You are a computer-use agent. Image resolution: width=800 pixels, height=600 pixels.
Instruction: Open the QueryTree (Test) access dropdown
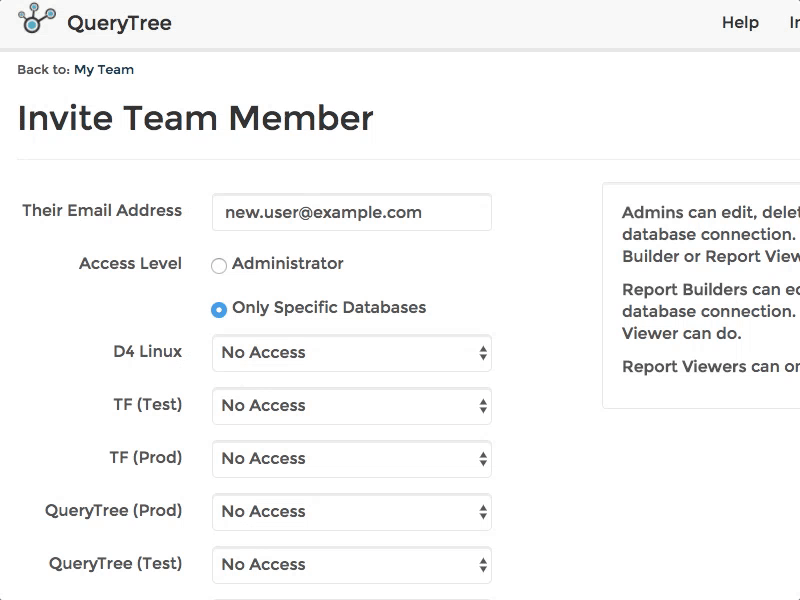[x=352, y=565]
